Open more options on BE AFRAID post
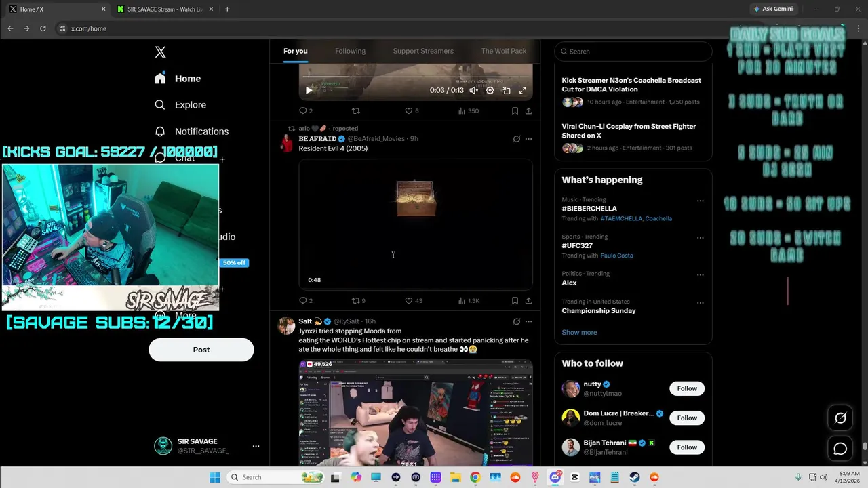The width and height of the screenshot is (868, 488). (528, 139)
